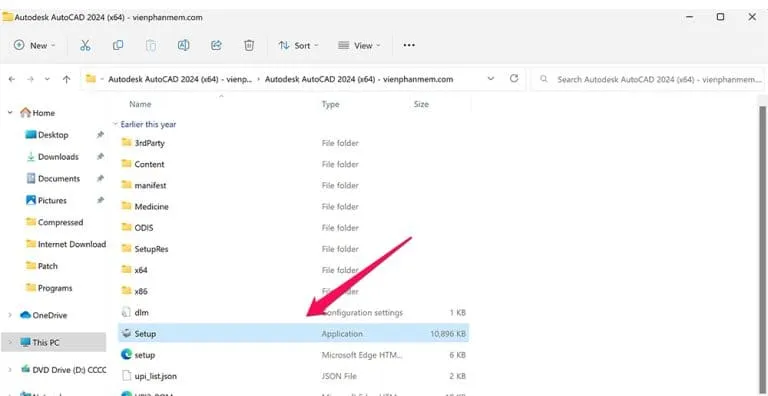Click JSON File type text
This screenshot has width=768, height=396.
pyautogui.click(x=339, y=376)
